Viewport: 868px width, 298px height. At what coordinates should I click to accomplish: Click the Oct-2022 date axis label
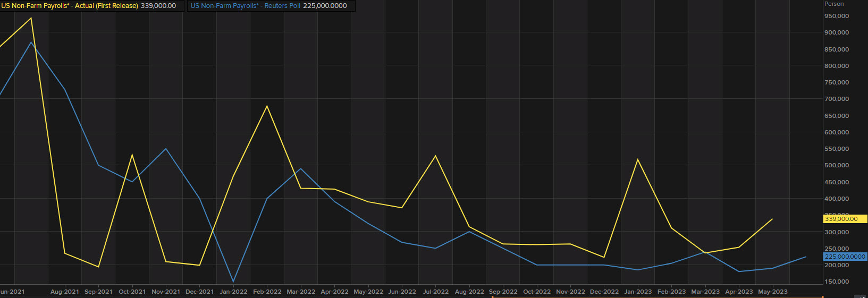pyautogui.click(x=537, y=292)
